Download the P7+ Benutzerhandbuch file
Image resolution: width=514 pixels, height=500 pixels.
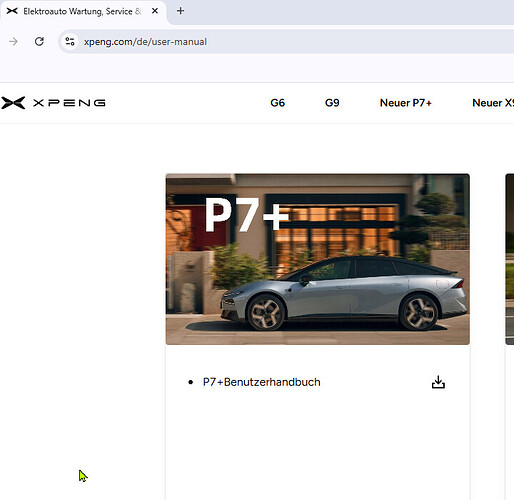(x=438, y=382)
